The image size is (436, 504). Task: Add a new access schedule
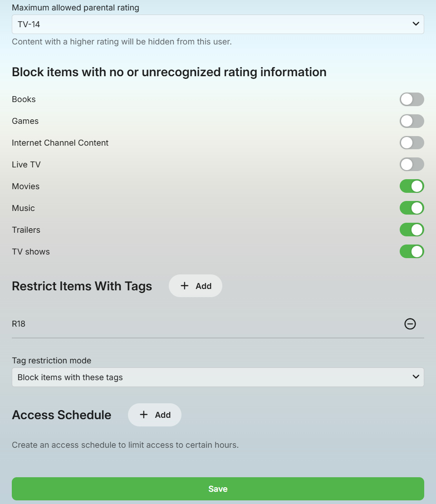click(155, 415)
